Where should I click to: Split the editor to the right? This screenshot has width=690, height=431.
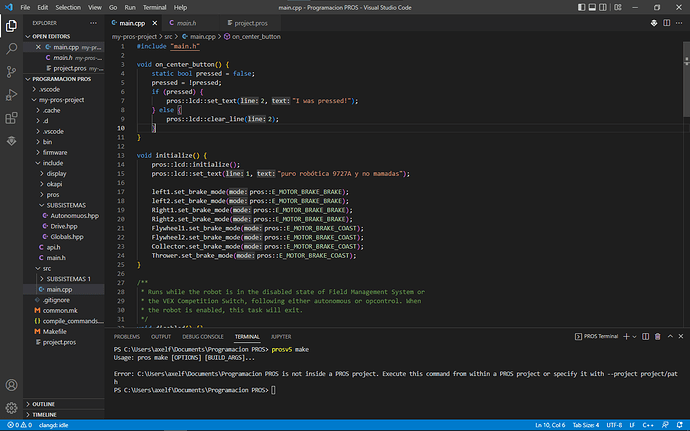667,23
